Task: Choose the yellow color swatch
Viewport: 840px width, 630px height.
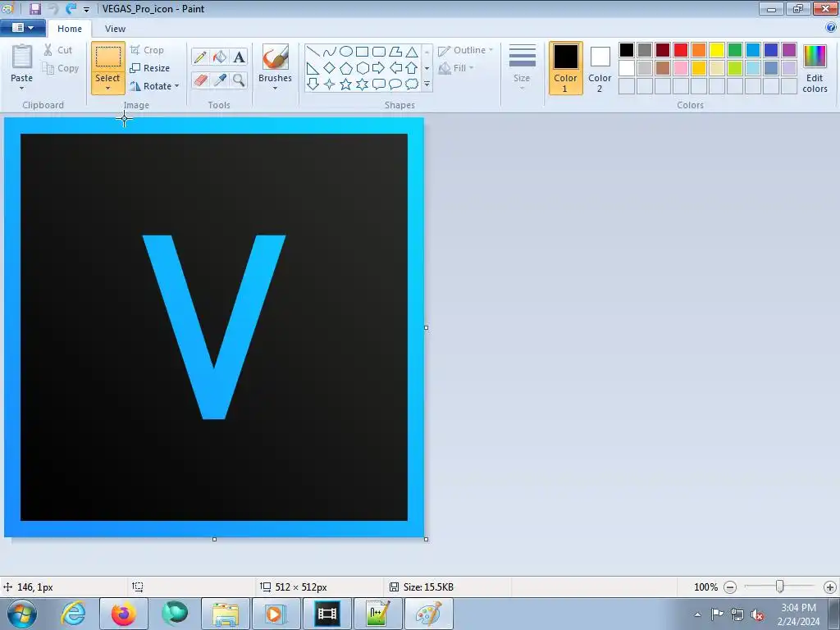Action: pos(717,50)
